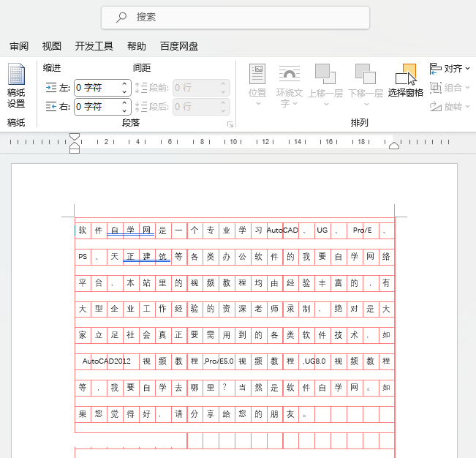The image size is (476, 458).
Task: Open the 对齐 align dropdown
Action: click(x=450, y=69)
